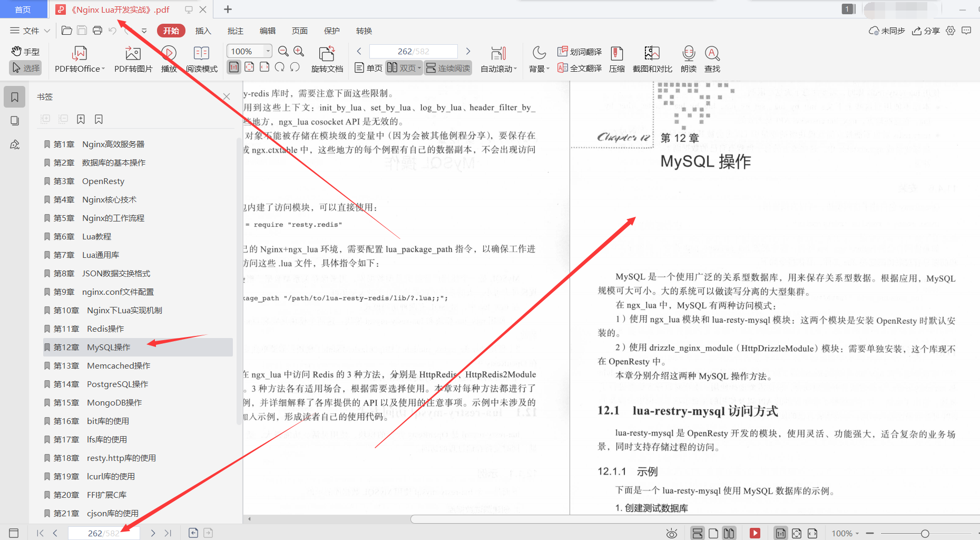Open the 批注 annotation tab
980x540 pixels.
point(235,31)
